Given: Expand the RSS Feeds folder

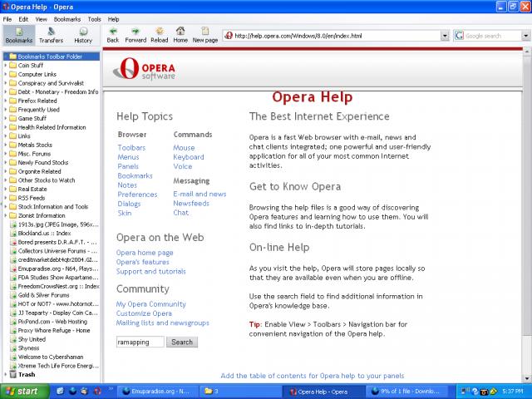Looking at the screenshot, I should point(6,198).
